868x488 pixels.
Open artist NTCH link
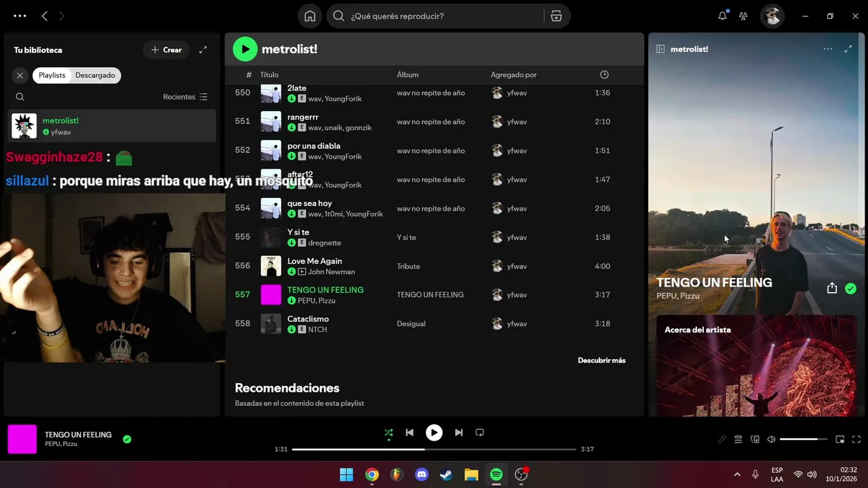pos(317,329)
